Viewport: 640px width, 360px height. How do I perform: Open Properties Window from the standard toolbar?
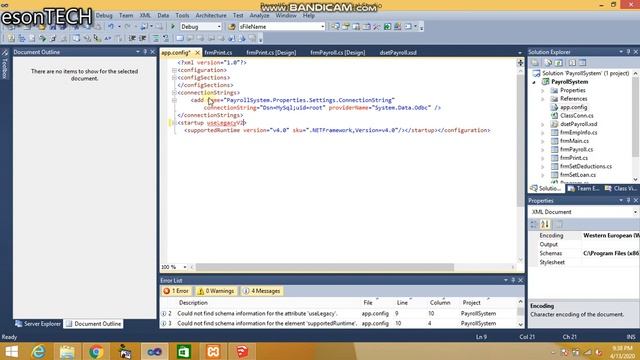click(346, 27)
